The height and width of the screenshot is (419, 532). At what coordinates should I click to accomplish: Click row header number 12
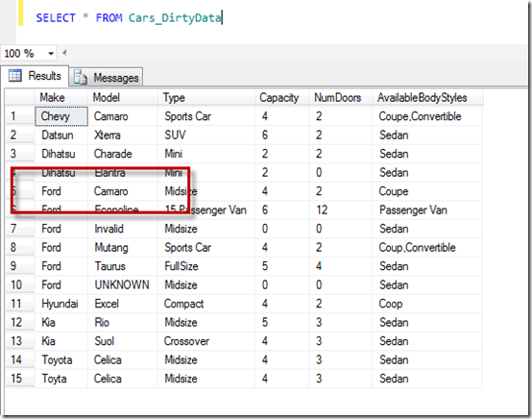[20, 322]
